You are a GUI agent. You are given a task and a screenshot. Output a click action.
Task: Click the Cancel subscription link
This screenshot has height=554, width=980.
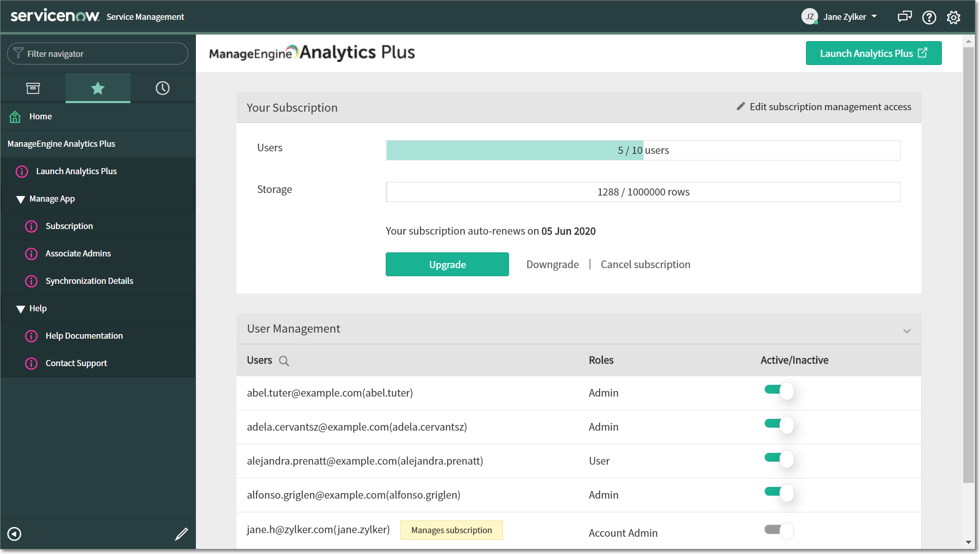click(645, 264)
